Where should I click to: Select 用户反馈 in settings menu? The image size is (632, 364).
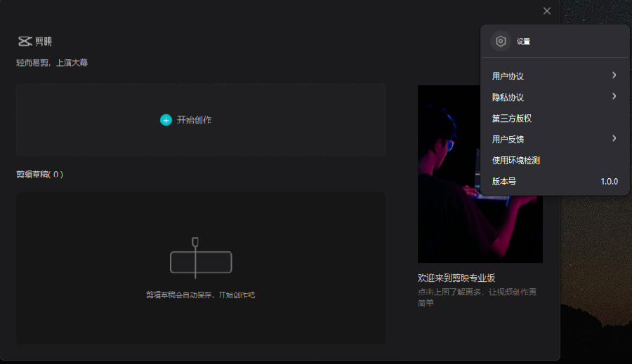coord(555,140)
